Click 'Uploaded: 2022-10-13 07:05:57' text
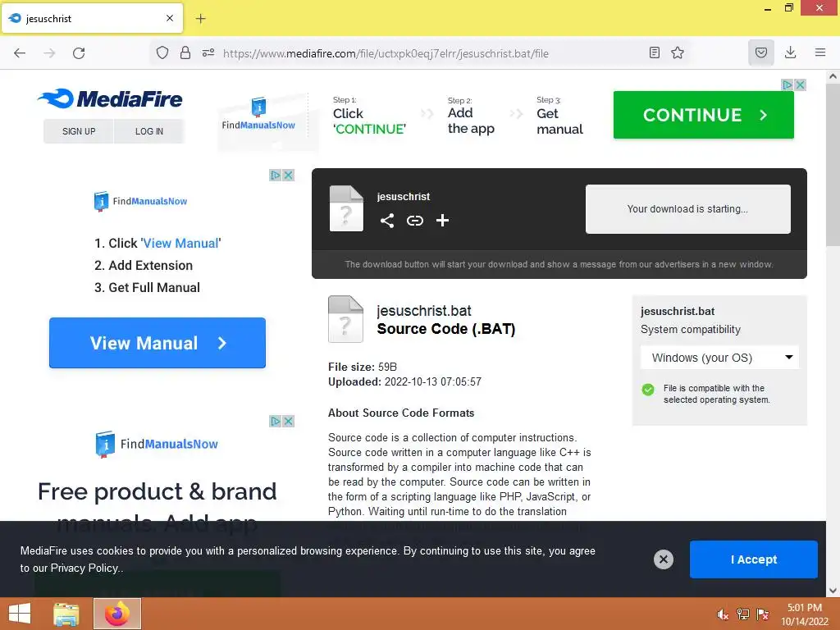Viewport: 840px width, 630px height. click(404, 382)
